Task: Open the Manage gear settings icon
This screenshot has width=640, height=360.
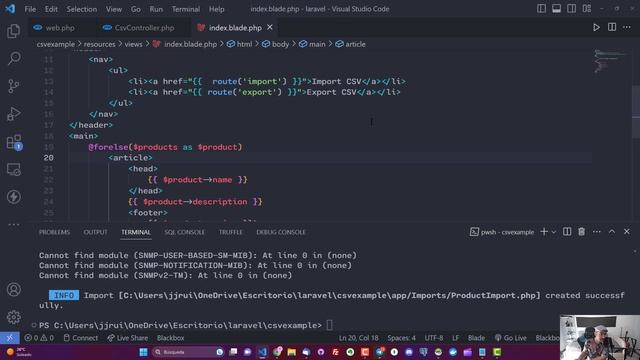Action: tap(13, 317)
